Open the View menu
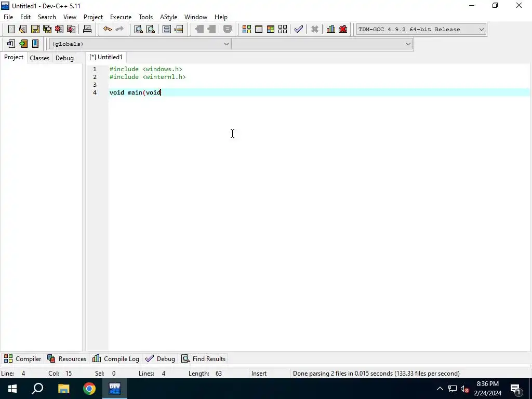The height and width of the screenshot is (399, 532). [x=70, y=17]
